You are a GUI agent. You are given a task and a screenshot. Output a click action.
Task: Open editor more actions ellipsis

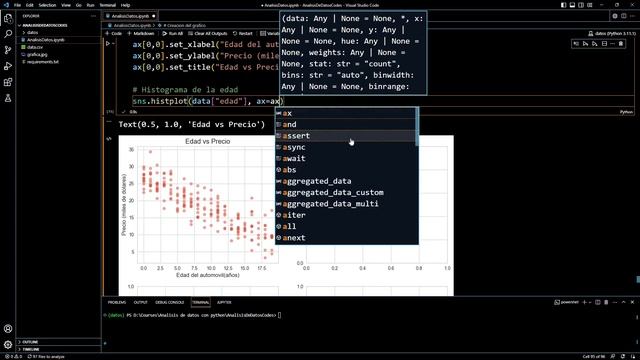(632, 16)
